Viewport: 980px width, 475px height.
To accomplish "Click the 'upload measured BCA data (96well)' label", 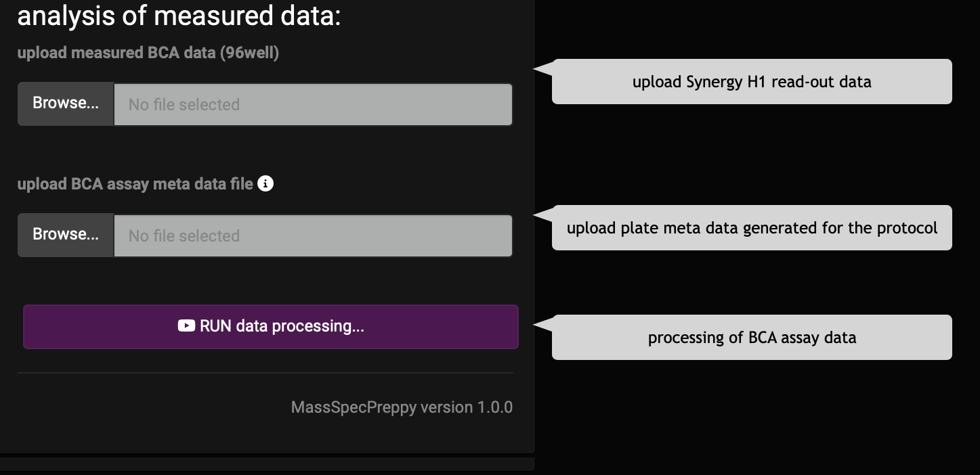I will 148,53.
